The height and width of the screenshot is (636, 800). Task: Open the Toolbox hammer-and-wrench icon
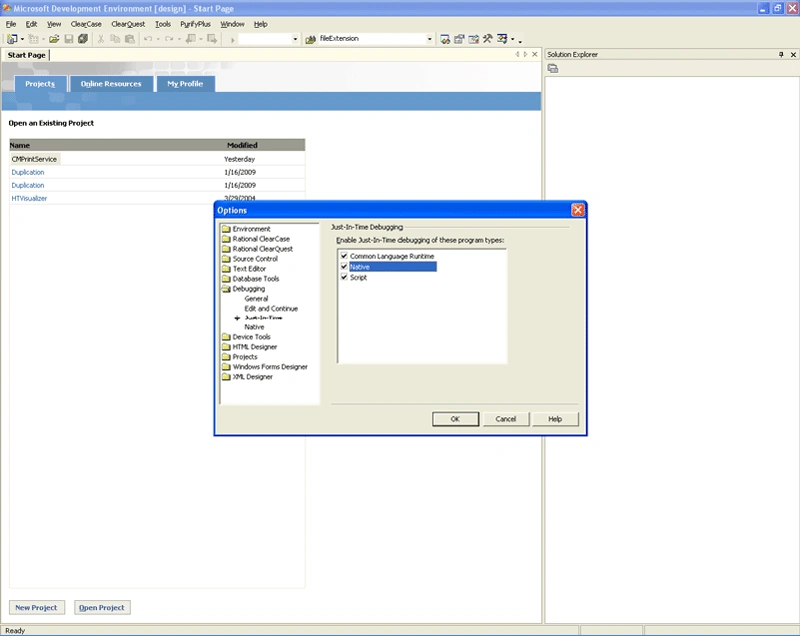tap(488, 39)
